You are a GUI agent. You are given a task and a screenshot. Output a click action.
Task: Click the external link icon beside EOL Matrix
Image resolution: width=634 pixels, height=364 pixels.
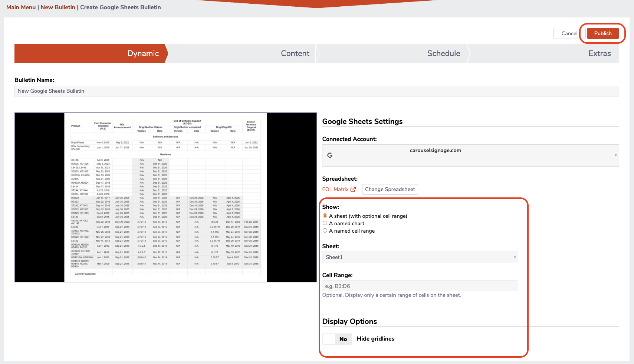coord(353,189)
